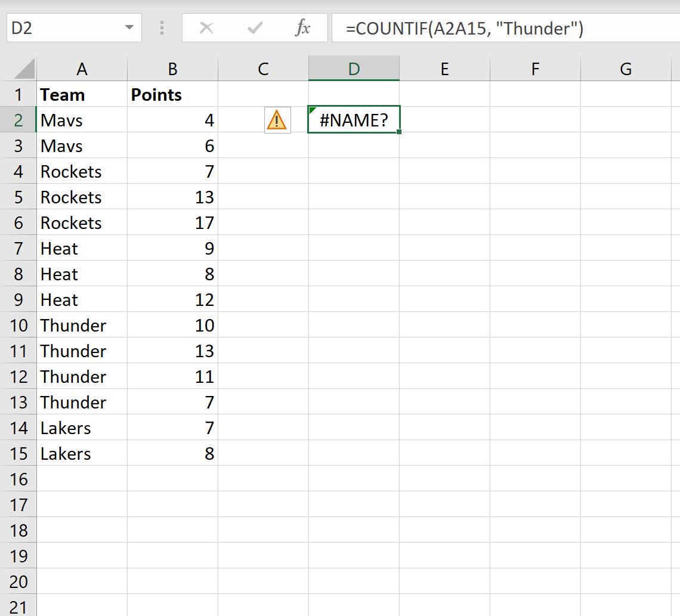Click the Thunder entry in row 13

pyautogui.click(x=73, y=402)
